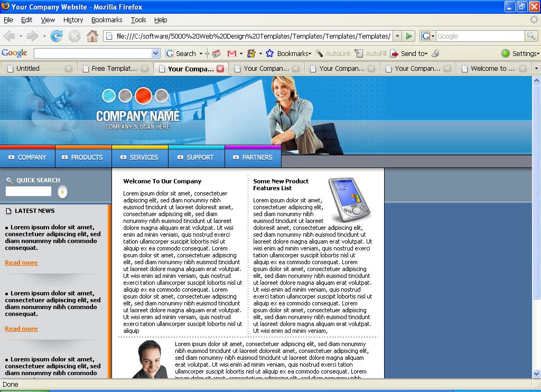The height and width of the screenshot is (392, 541).
Task: Click the page scrollbar up arrow
Action: coord(536,81)
